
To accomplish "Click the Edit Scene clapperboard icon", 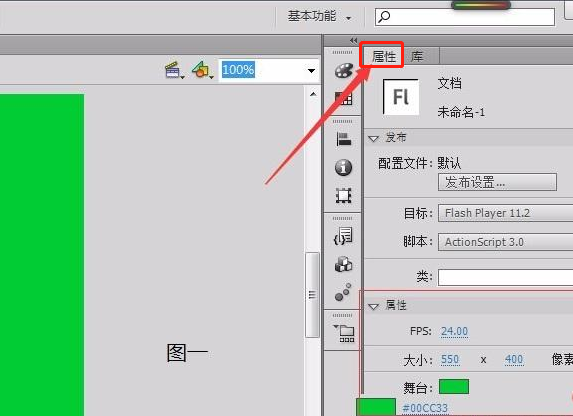I will [x=174, y=70].
